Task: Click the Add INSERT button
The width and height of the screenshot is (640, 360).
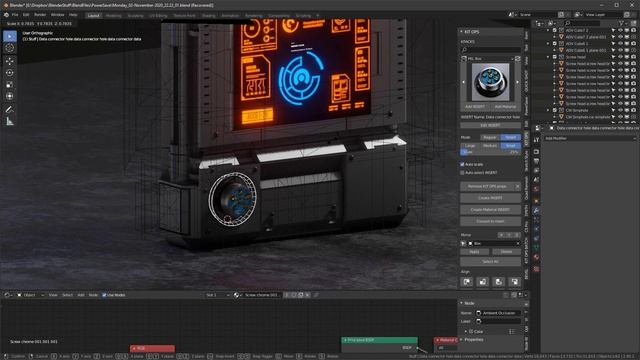Action: tap(475, 107)
